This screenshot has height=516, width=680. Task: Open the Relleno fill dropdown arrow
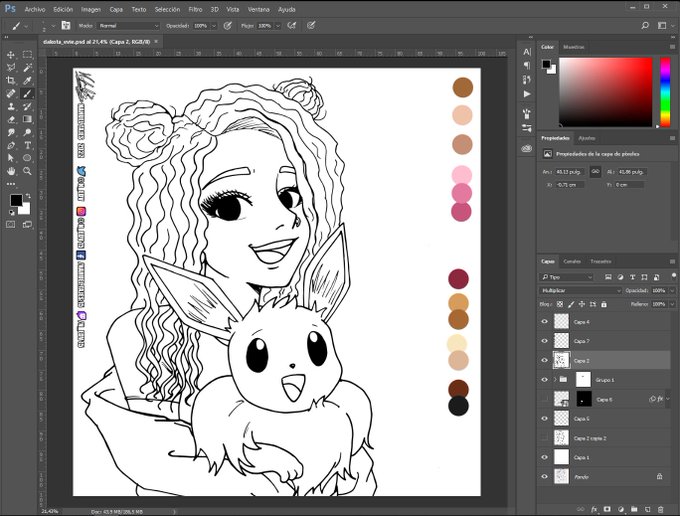tap(672, 304)
